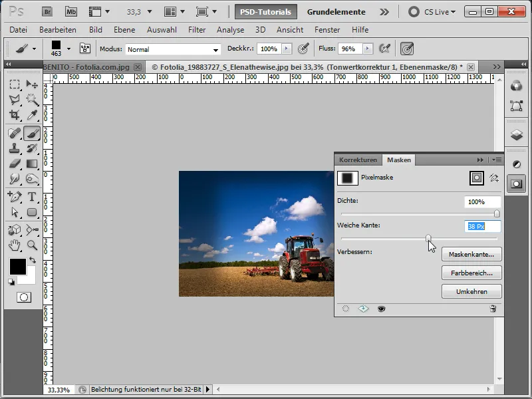Select the History Brush tool

32,148
